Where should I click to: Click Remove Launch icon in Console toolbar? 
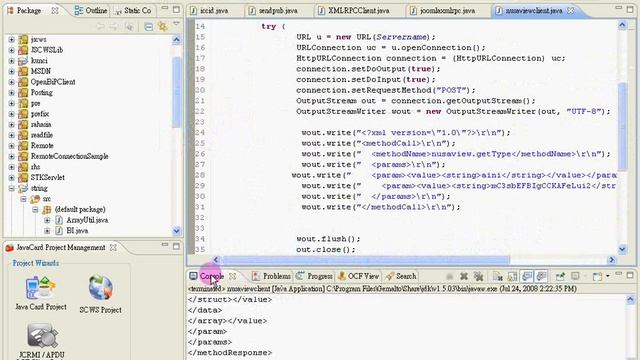(464, 276)
